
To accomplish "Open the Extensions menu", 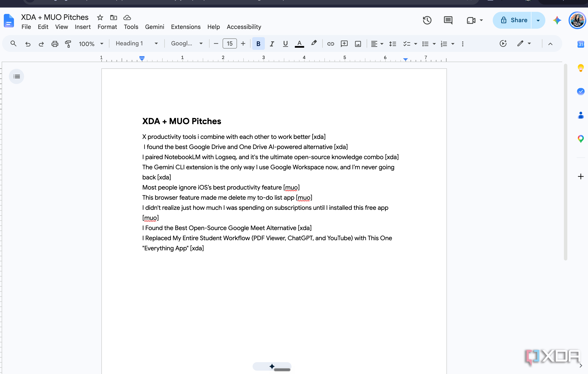I will (x=186, y=27).
